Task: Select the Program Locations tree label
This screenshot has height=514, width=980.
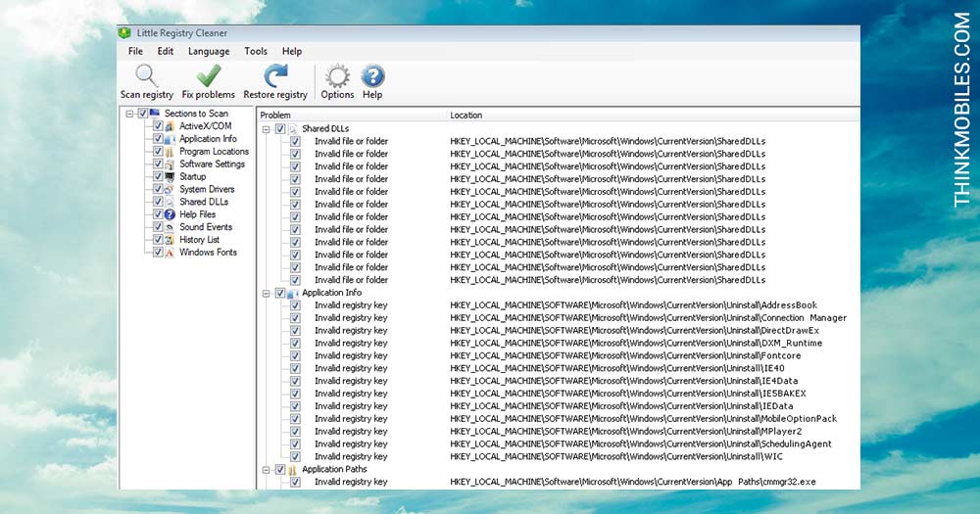Action: [x=214, y=151]
